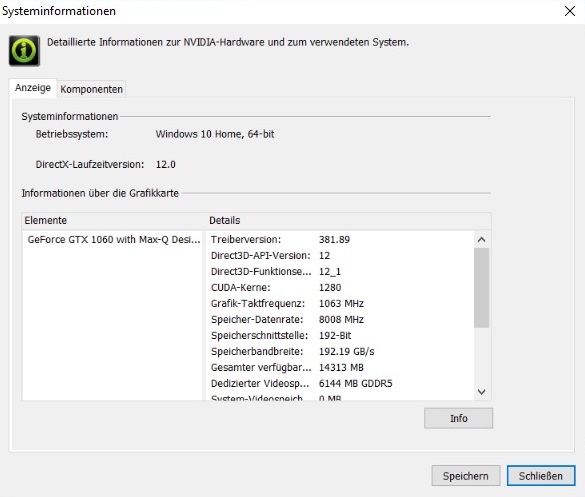The image size is (585, 497).
Task: Click the Elemente column header
Action: [x=114, y=221]
